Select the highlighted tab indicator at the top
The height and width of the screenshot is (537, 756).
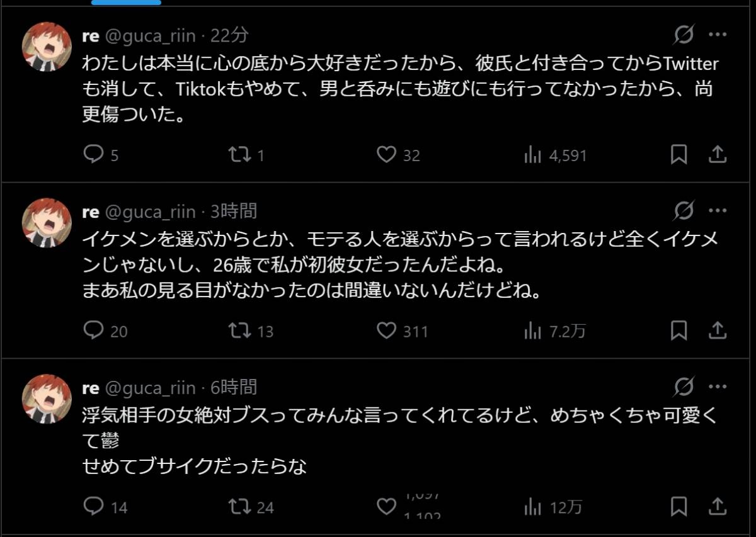126,3
